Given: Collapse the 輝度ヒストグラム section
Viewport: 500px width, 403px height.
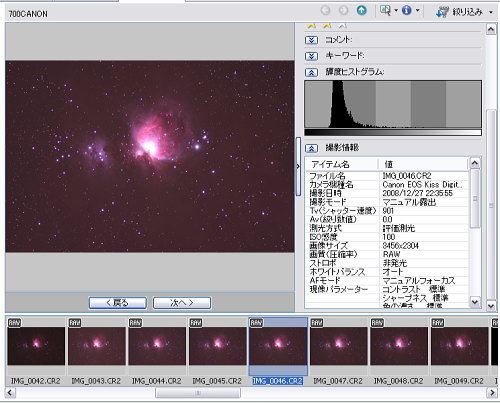Looking at the screenshot, I should point(311,72).
